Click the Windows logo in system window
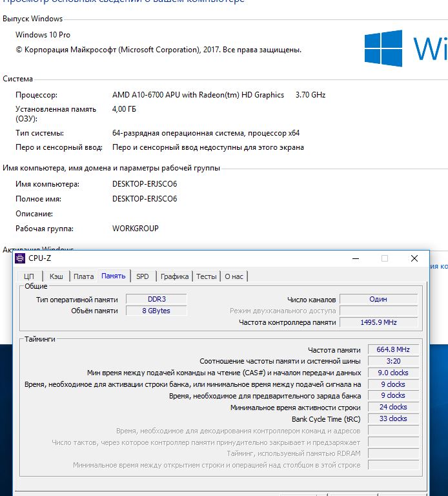Viewport: 448px width, 496px height. pyautogui.click(x=383, y=48)
